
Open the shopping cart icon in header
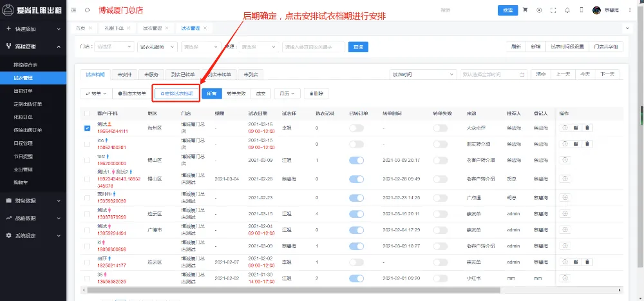pos(525,10)
